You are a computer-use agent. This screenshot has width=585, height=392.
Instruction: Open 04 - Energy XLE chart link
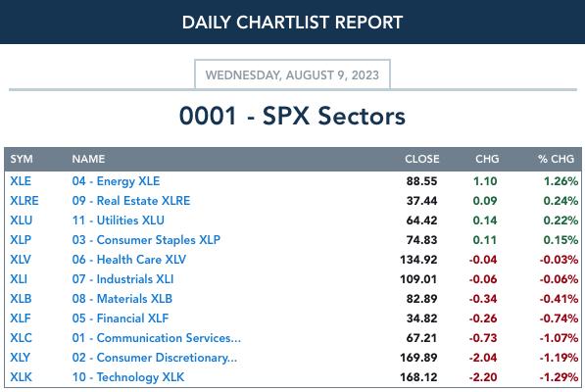tap(116, 181)
